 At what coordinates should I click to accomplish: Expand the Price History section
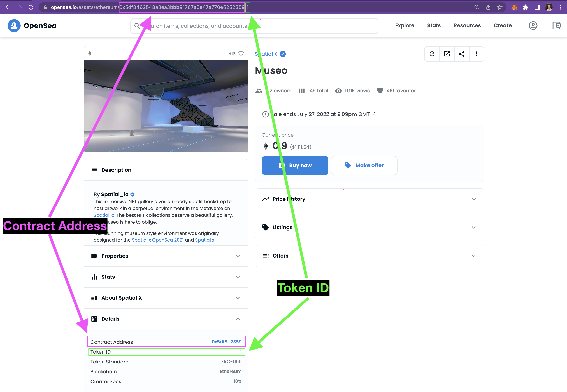tap(370, 199)
